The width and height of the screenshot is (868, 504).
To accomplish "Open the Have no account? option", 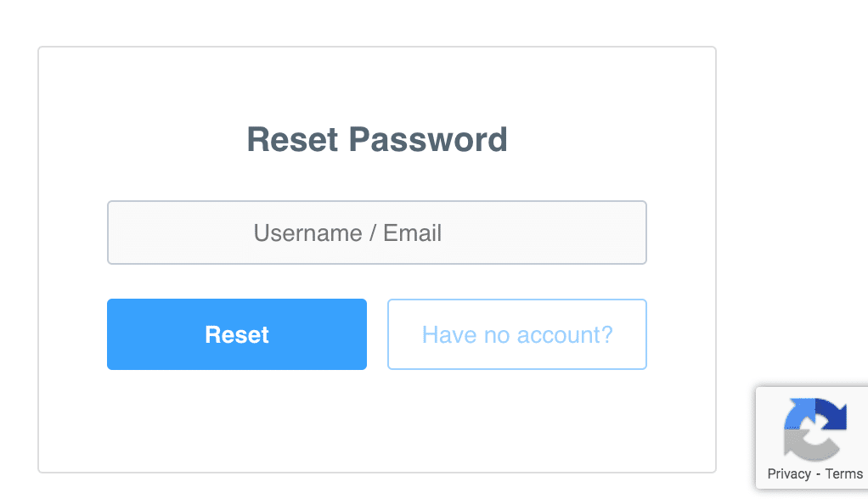I will pos(517,334).
